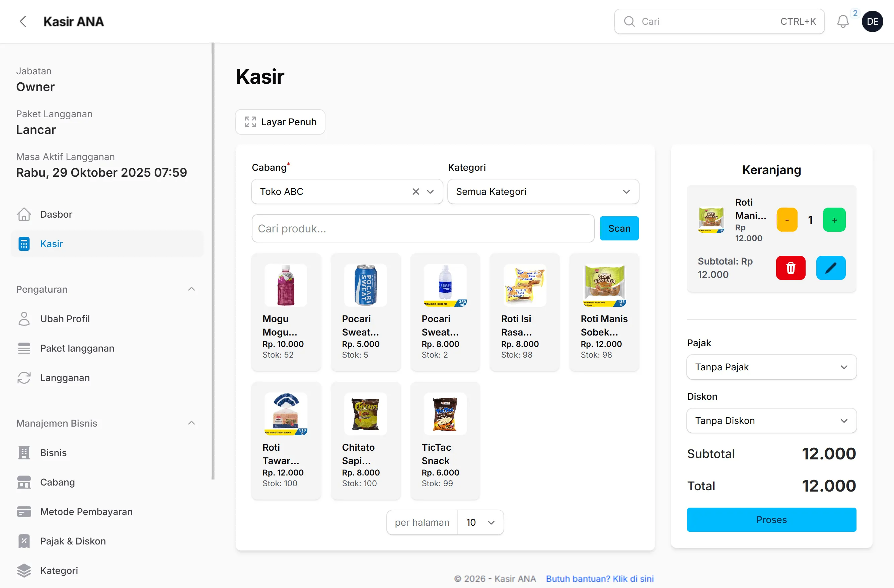Screen dimensions: 894x588
Task: Delete the Roti Manis cart item via trash icon
Action: 790,268
